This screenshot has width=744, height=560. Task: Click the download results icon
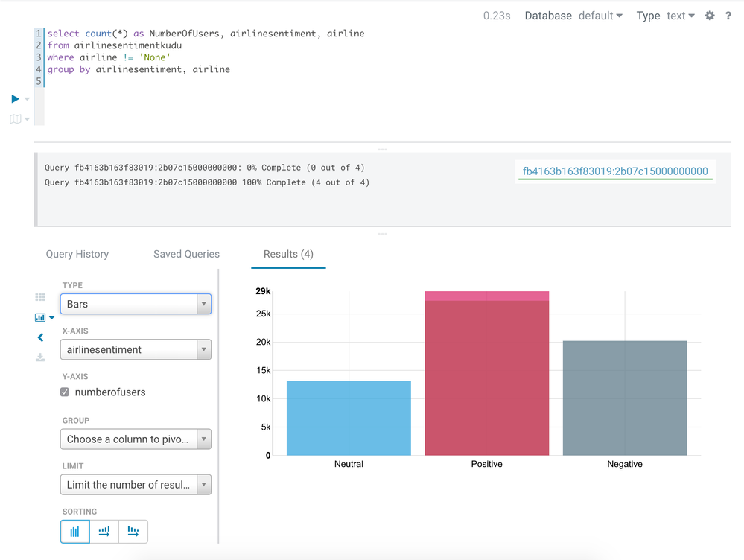pos(40,357)
